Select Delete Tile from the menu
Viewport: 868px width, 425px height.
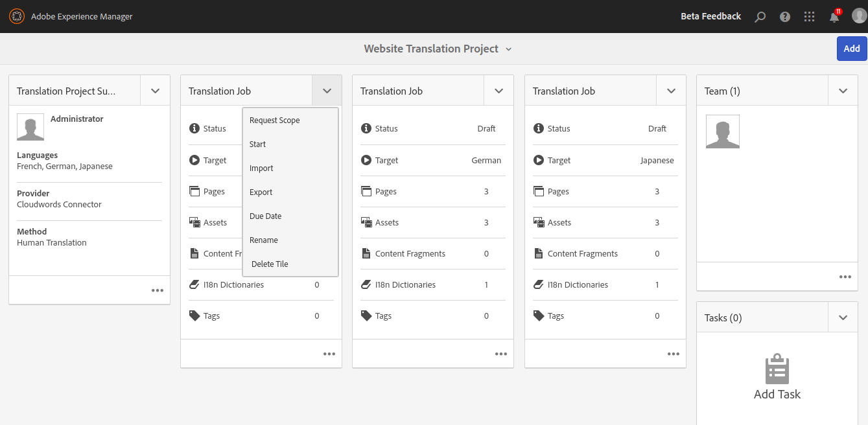point(270,264)
